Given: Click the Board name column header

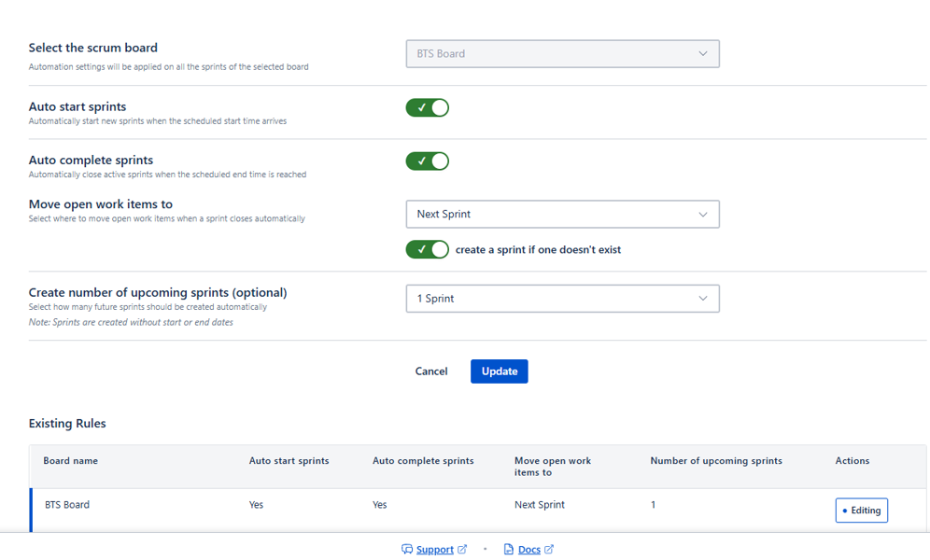Looking at the screenshot, I should click(70, 461).
